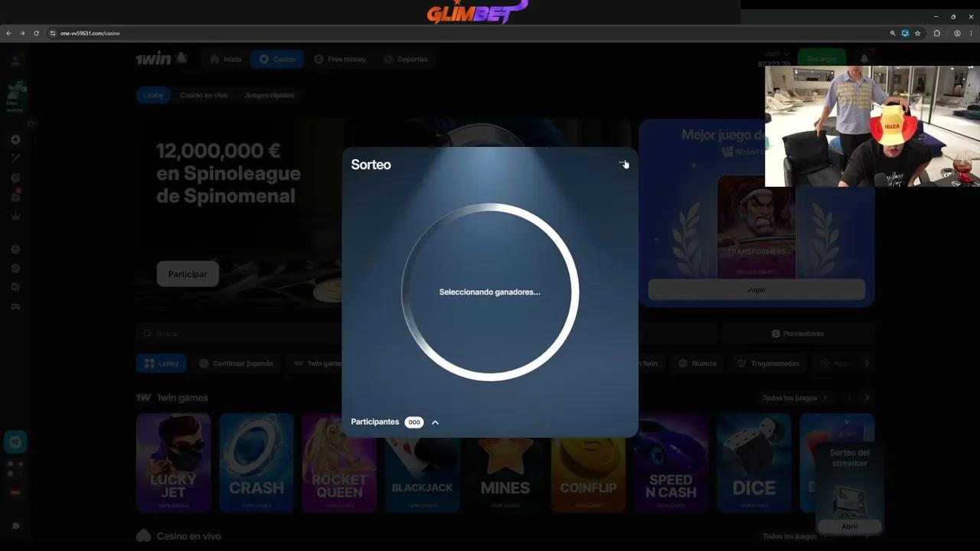
Task: Select the Lobby sub-tab at top
Action: 153,96
